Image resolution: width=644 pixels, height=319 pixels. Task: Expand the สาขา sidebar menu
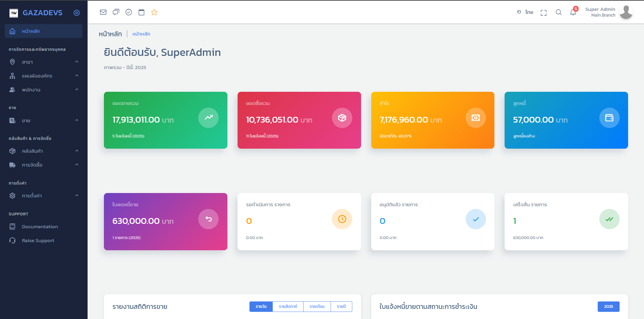pyautogui.click(x=44, y=62)
